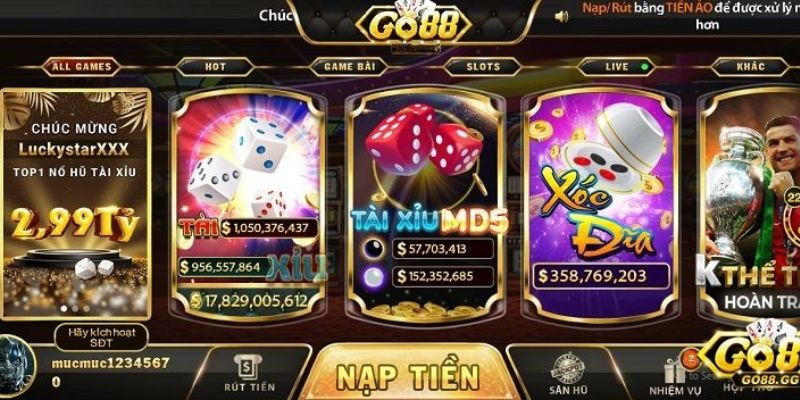The image size is (800, 400).
Task: Select the black ball jackpot in Tài Xỉu MD5
Action: [371, 248]
